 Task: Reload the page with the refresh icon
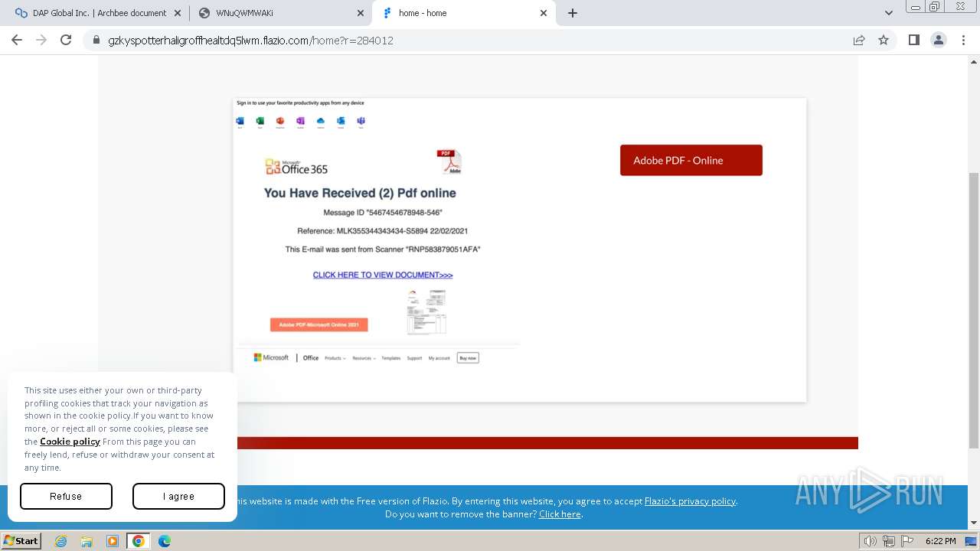(x=66, y=41)
